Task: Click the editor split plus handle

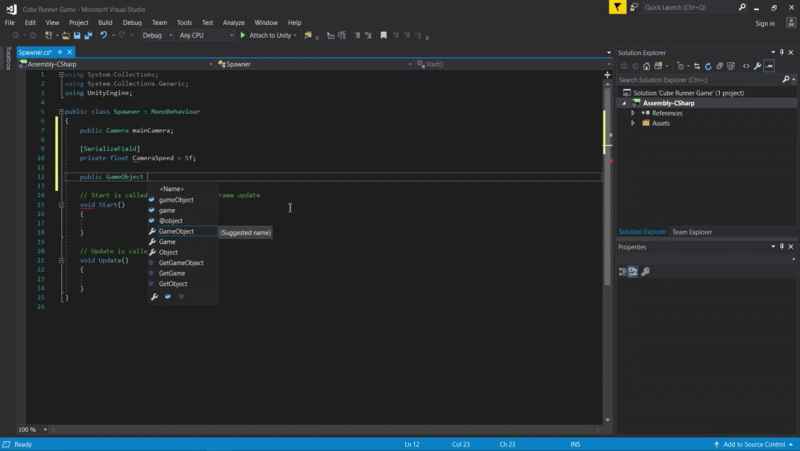Action: (607, 75)
